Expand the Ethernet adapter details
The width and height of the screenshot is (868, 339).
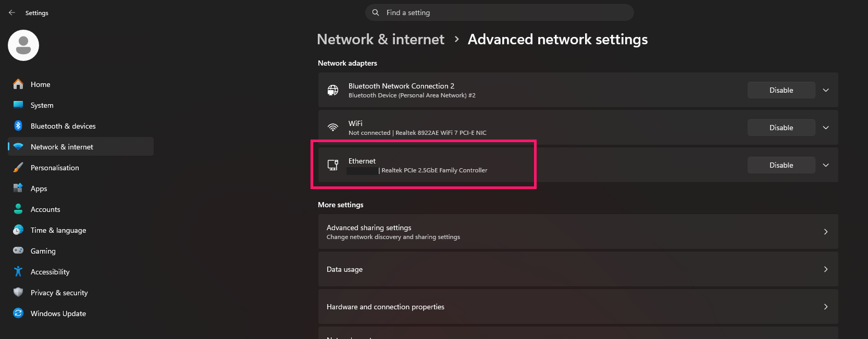(x=826, y=165)
